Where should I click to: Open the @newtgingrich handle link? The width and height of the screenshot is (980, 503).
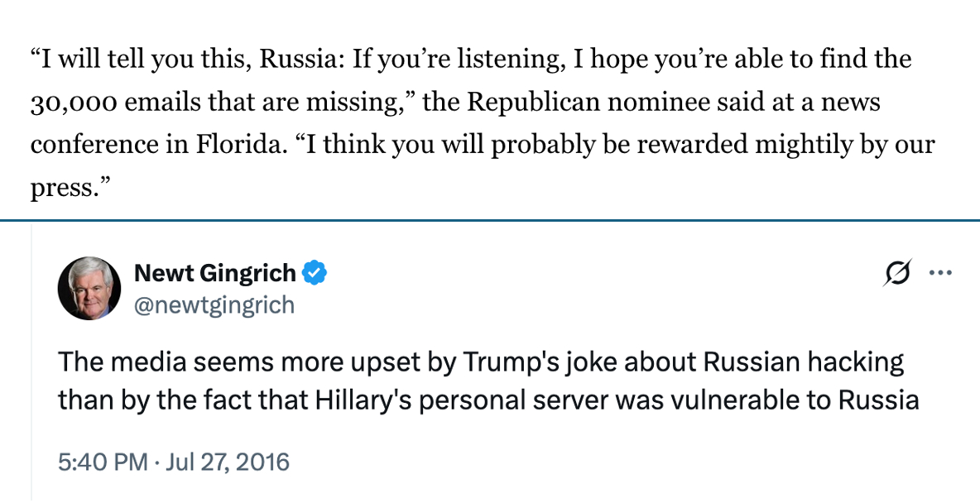214,305
